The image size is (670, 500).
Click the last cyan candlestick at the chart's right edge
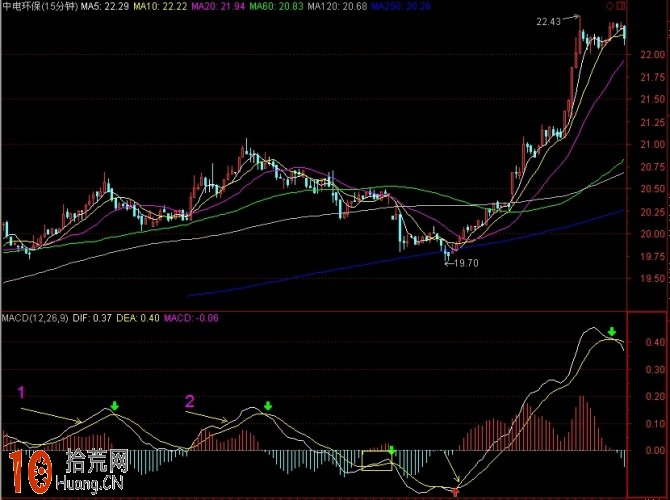point(624,34)
